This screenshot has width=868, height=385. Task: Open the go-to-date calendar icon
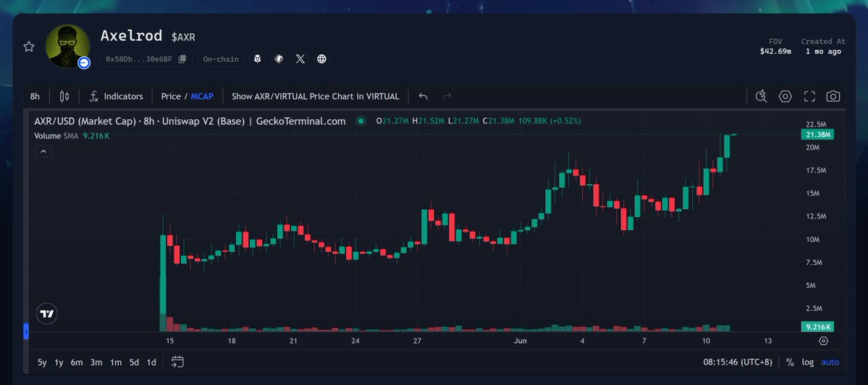177,363
